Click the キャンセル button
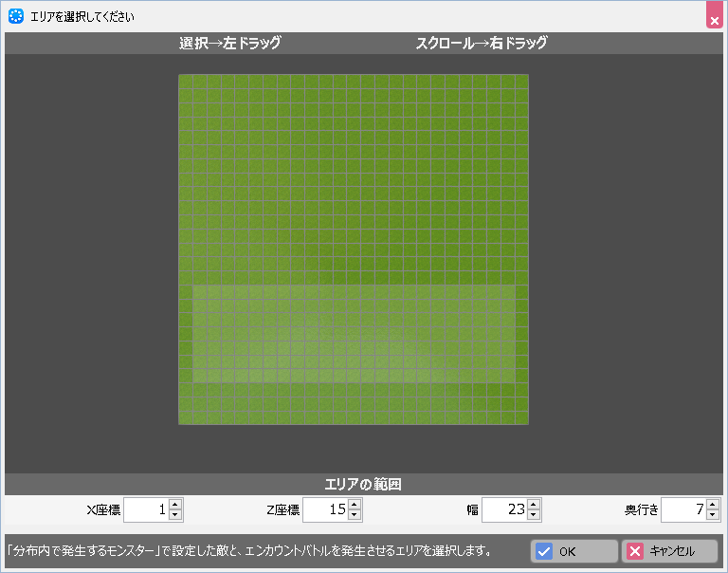Viewport: 728px width, 573px height. click(670, 551)
